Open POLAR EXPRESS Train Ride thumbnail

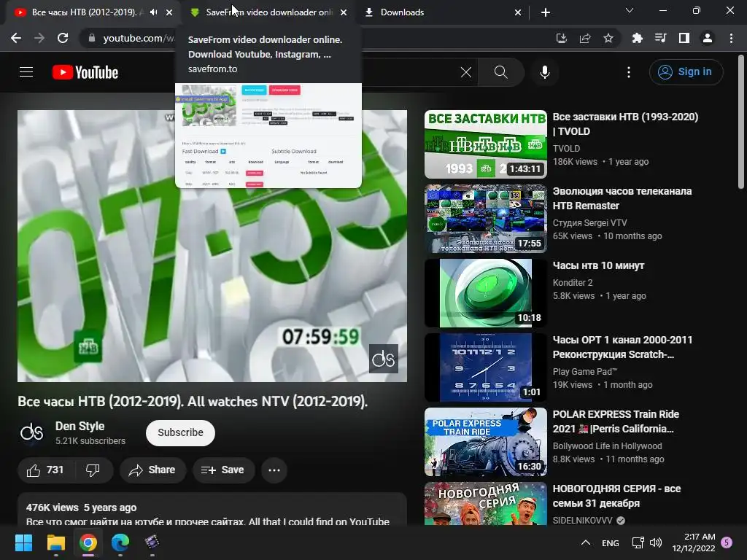[485, 442]
